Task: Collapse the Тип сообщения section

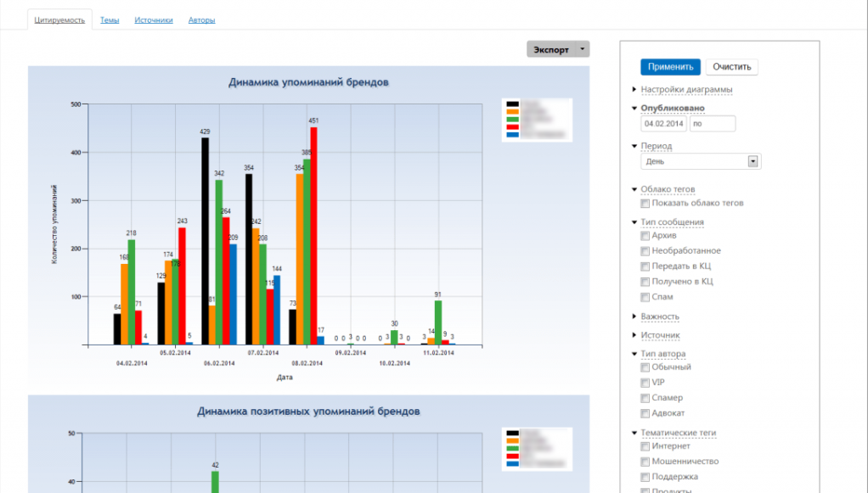Action: tap(672, 222)
